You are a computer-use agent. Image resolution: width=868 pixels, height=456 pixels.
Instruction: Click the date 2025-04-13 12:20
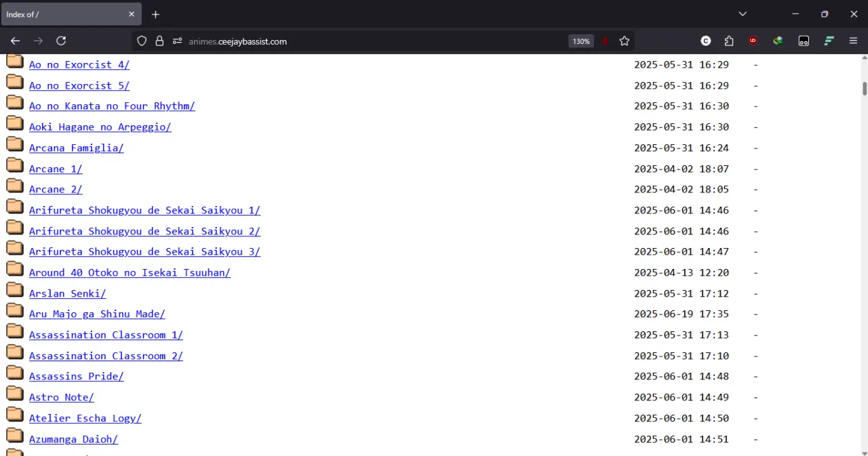pyautogui.click(x=682, y=273)
